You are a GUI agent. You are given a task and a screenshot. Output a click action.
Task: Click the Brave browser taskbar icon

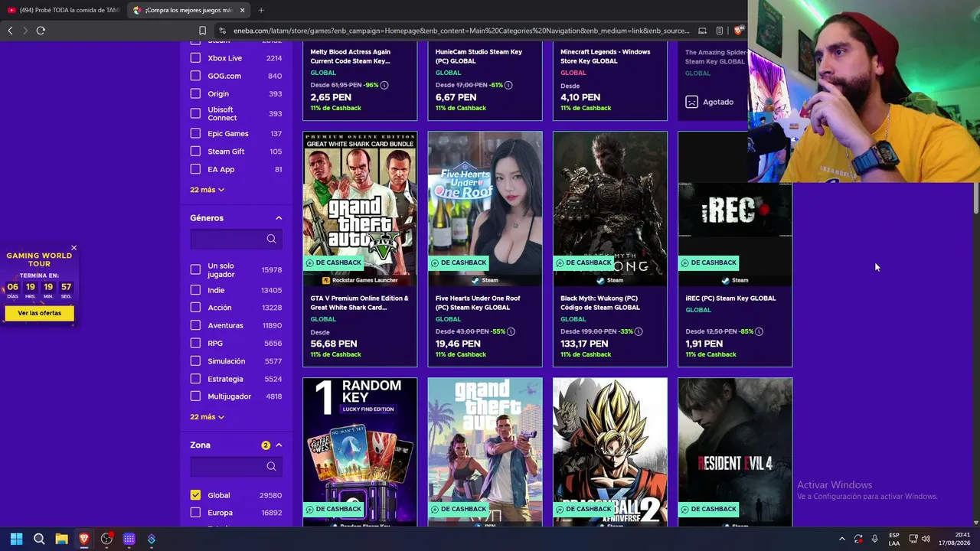(x=84, y=539)
